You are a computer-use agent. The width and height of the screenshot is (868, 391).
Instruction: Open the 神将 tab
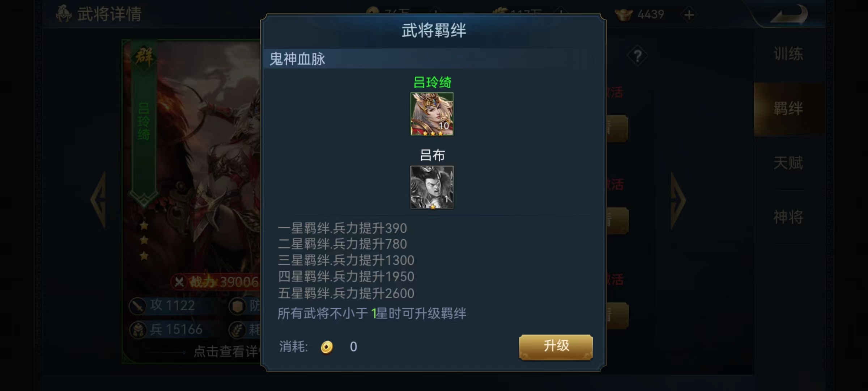pos(788,217)
